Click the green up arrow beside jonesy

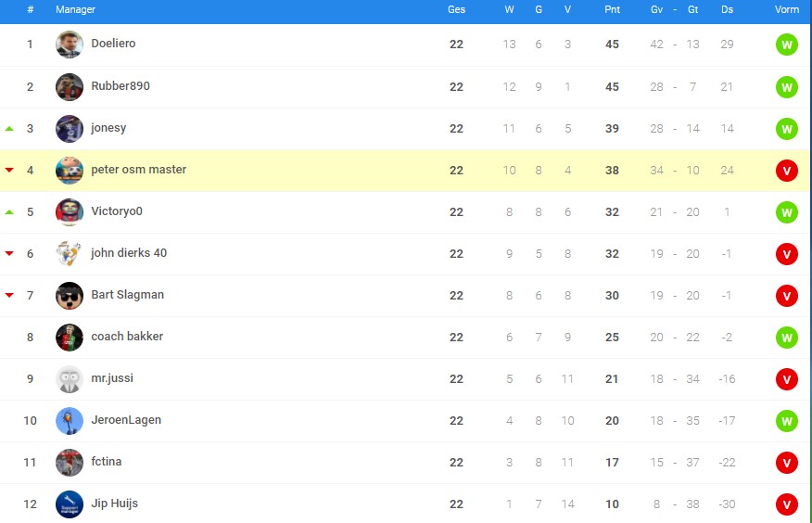[9, 128]
